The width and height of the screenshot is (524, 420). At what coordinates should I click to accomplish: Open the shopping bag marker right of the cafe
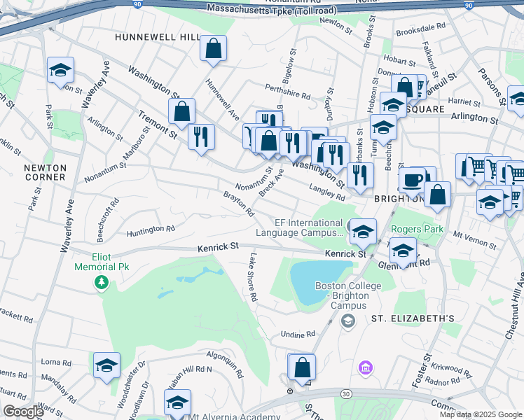point(437,195)
